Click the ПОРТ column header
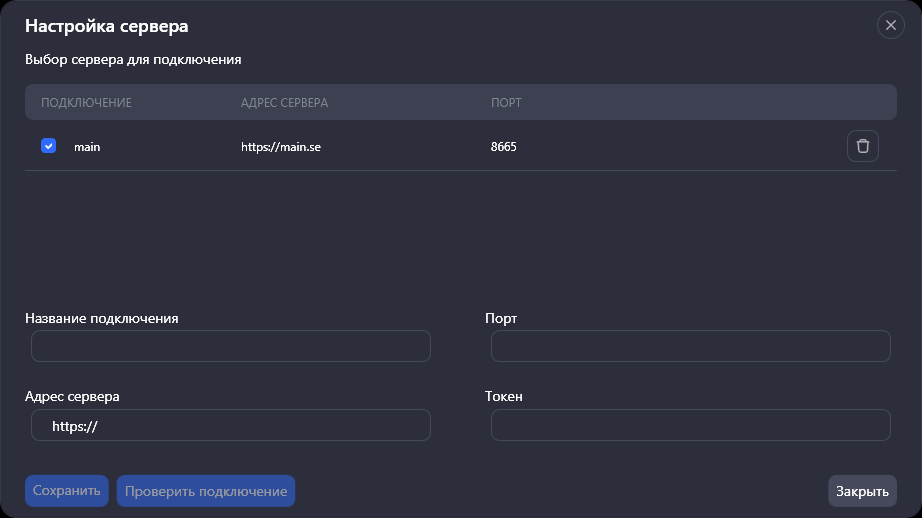Viewport: 922px width, 518px height. coord(506,103)
